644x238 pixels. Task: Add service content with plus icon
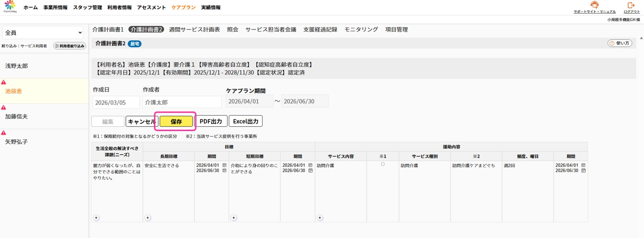click(320, 218)
